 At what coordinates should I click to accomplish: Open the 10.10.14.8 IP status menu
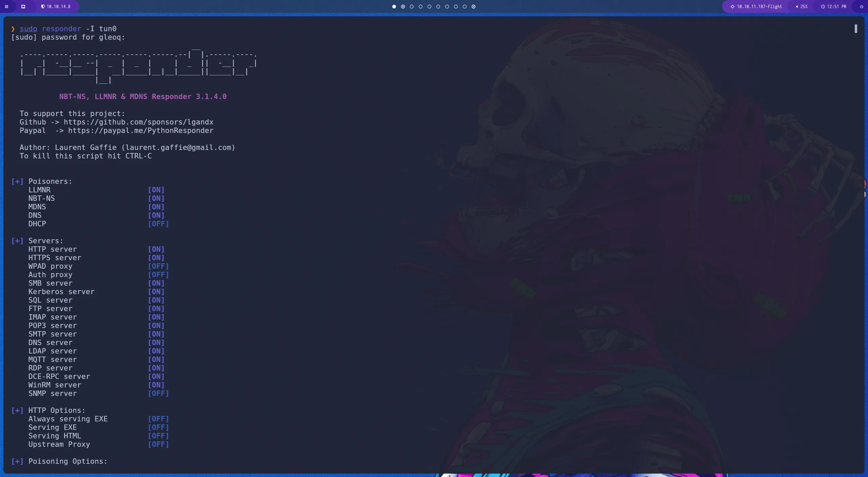coord(58,6)
